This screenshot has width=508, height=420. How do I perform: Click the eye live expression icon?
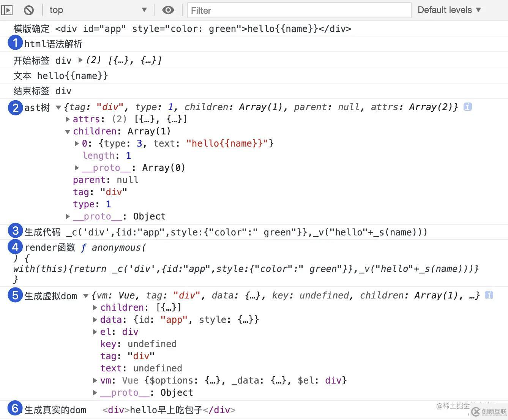point(168,10)
